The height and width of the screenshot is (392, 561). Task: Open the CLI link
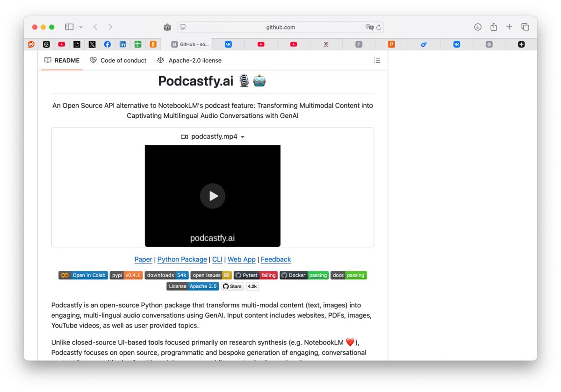(x=217, y=259)
